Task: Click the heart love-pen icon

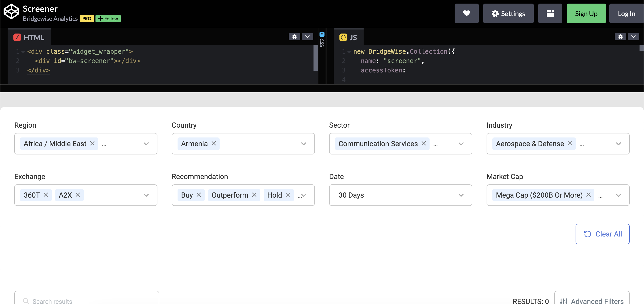Action: (x=466, y=13)
